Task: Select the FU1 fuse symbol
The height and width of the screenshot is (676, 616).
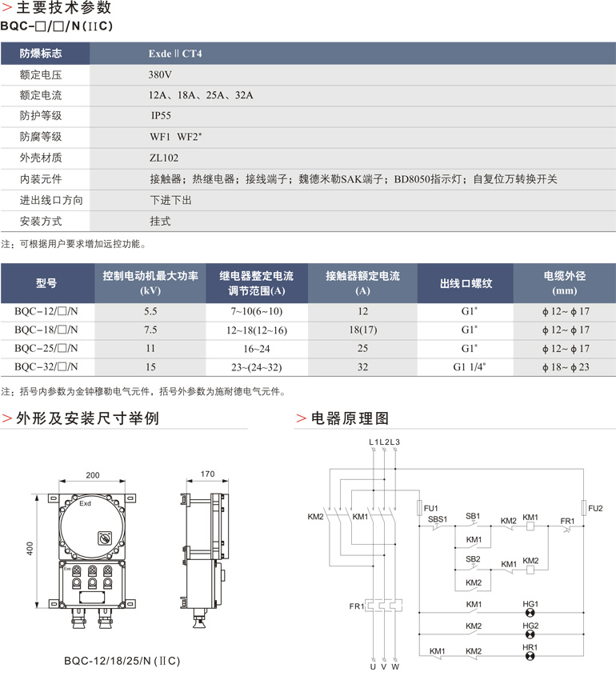Action: pyautogui.click(x=420, y=509)
